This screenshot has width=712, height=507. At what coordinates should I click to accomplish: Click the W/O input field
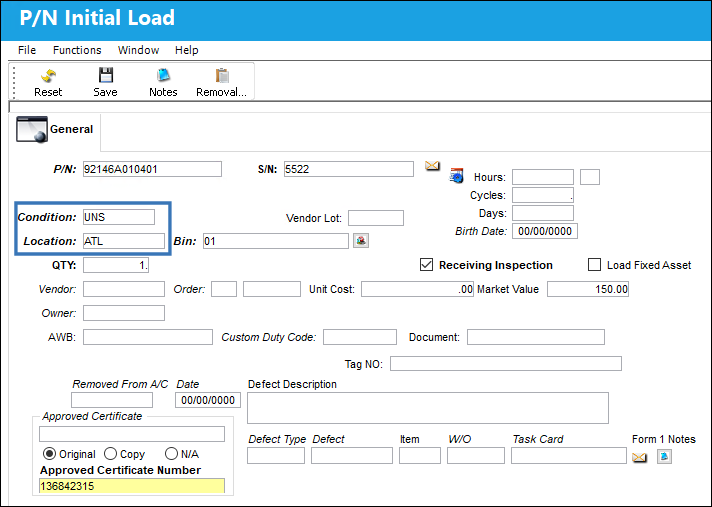(x=476, y=456)
